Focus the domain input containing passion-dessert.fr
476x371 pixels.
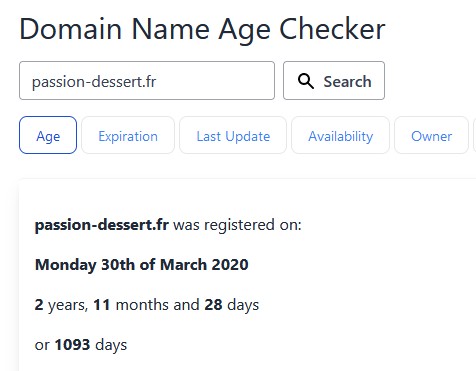click(147, 80)
